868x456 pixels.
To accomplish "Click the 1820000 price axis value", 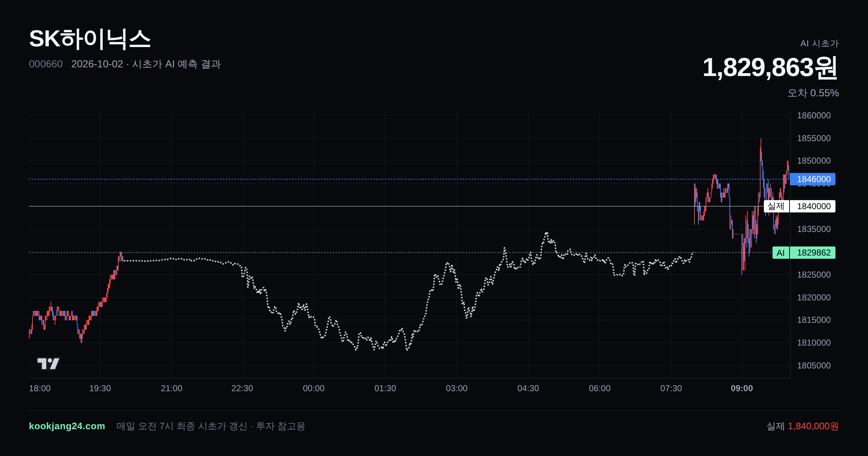I will (814, 297).
